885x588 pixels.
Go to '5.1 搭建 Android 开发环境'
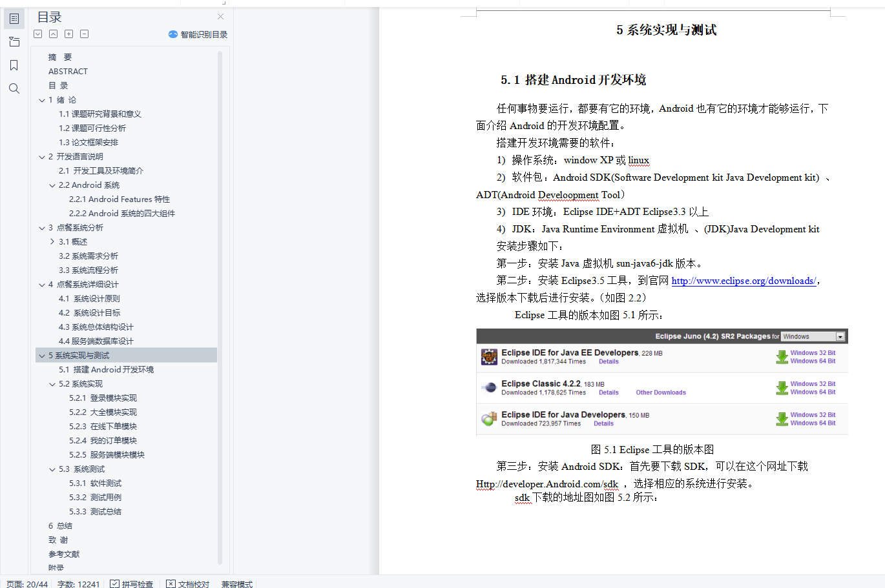click(107, 370)
